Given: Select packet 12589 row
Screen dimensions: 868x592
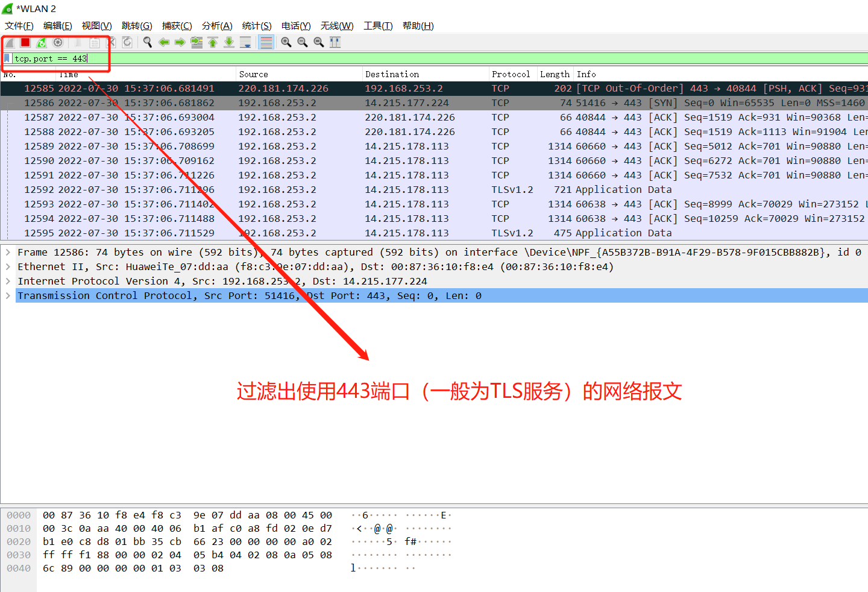Looking at the screenshot, I should point(434,146).
